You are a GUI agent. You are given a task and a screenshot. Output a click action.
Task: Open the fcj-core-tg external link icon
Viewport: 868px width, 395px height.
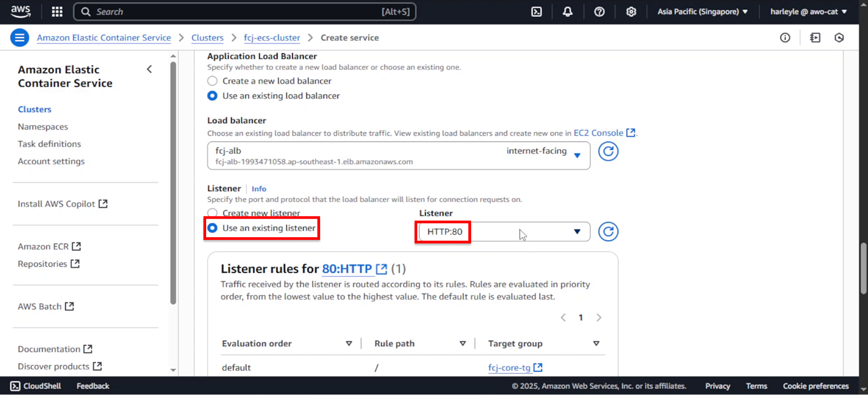click(538, 367)
